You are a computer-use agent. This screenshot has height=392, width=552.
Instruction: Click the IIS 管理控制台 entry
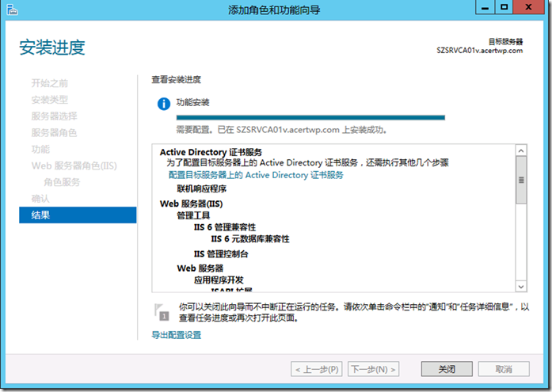point(221,254)
